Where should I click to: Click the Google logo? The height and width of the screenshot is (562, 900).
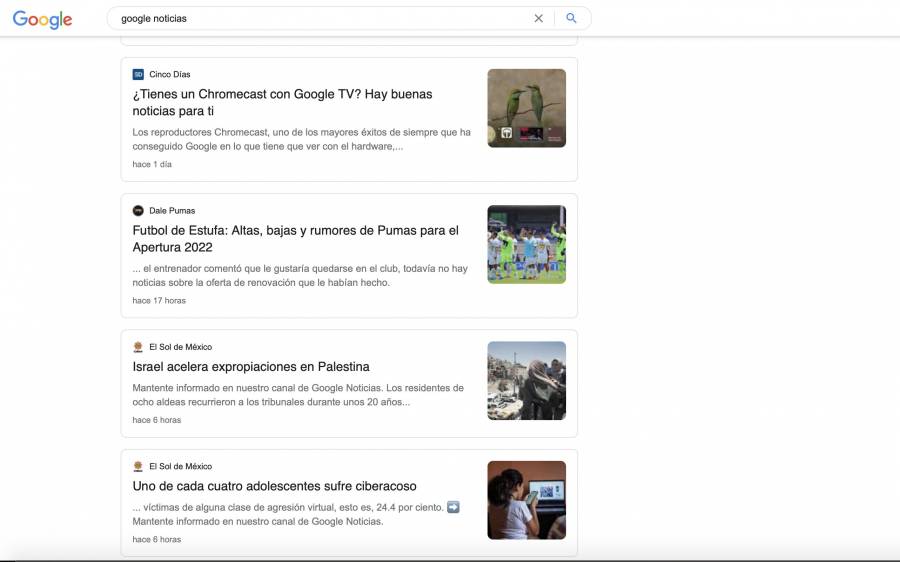click(x=42, y=19)
